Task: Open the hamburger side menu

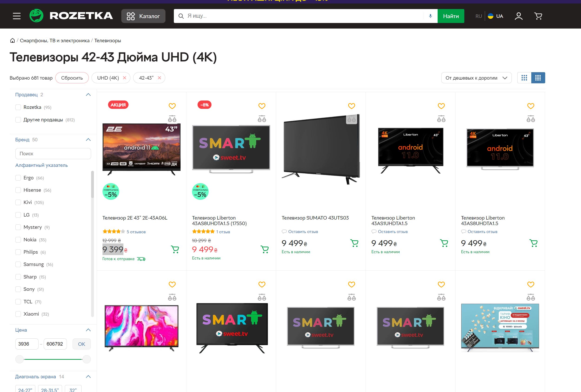Action: point(17,16)
